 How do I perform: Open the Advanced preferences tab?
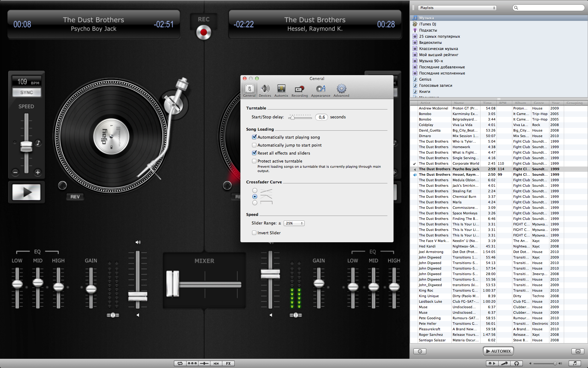pos(341,91)
